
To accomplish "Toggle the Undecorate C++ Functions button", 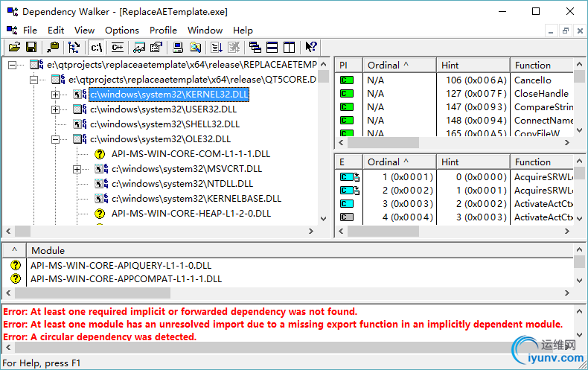I will click(118, 48).
